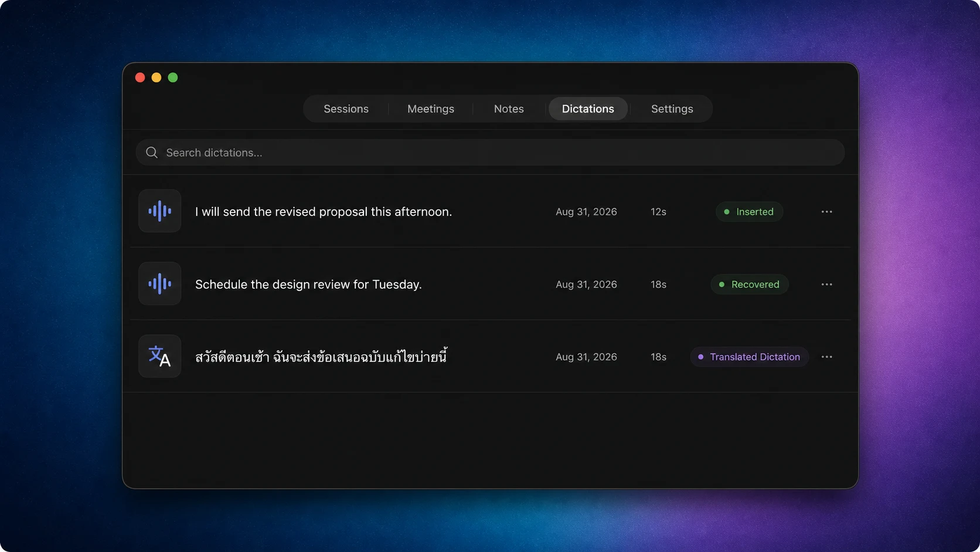Close the window with red button
The width and height of the screenshot is (980, 552).
click(140, 77)
